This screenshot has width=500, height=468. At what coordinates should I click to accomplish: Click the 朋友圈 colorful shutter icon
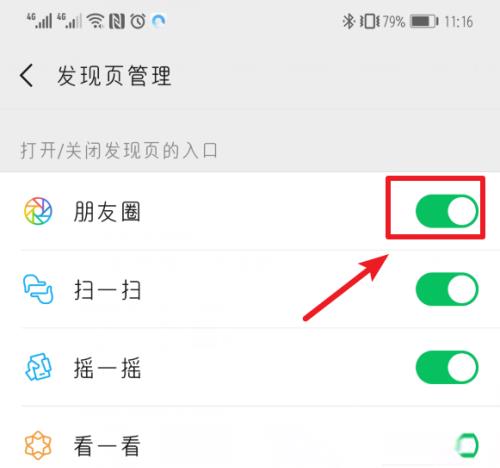pyautogui.click(x=38, y=211)
